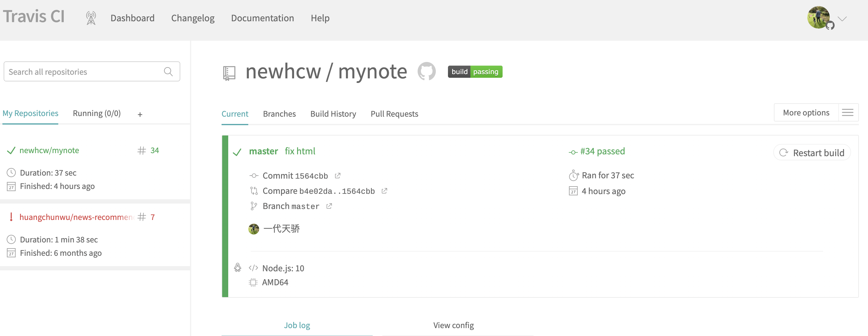
Task: Click the user profile avatar
Action: click(x=819, y=17)
